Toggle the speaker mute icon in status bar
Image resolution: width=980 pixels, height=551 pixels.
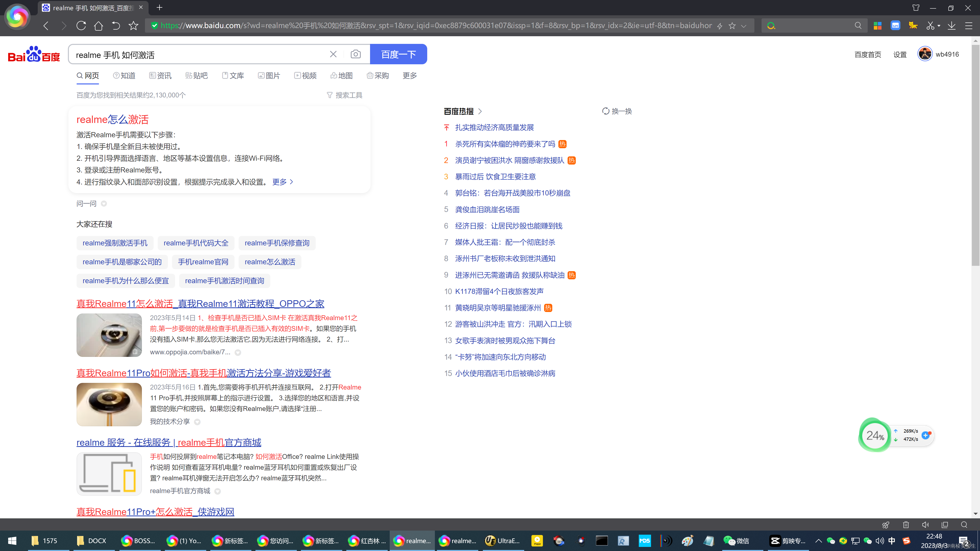click(x=925, y=525)
